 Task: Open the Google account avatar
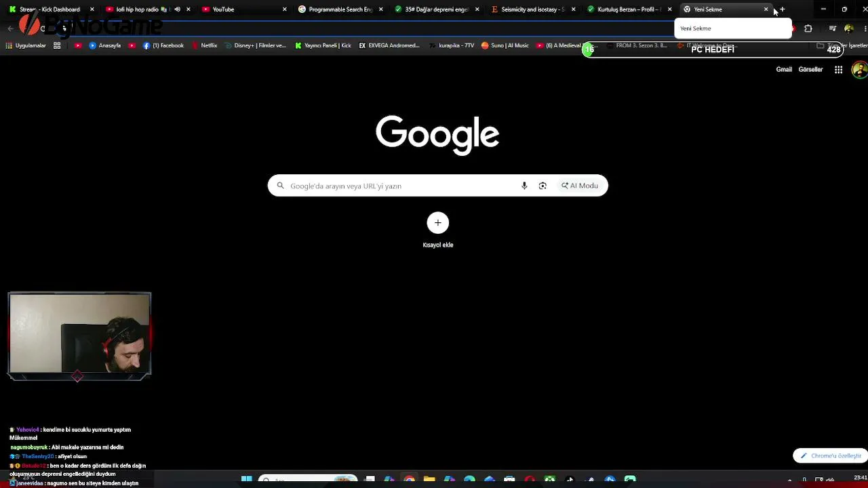(x=859, y=70)
